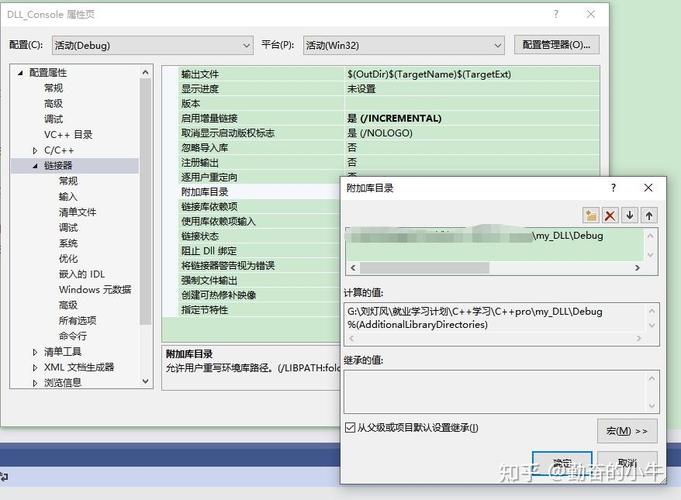Image resolution: width=681 pixels, height=500 pixels.
Task: Open 平台 dropdown showing 活动(Win32)
Action: tap(404, 45)
